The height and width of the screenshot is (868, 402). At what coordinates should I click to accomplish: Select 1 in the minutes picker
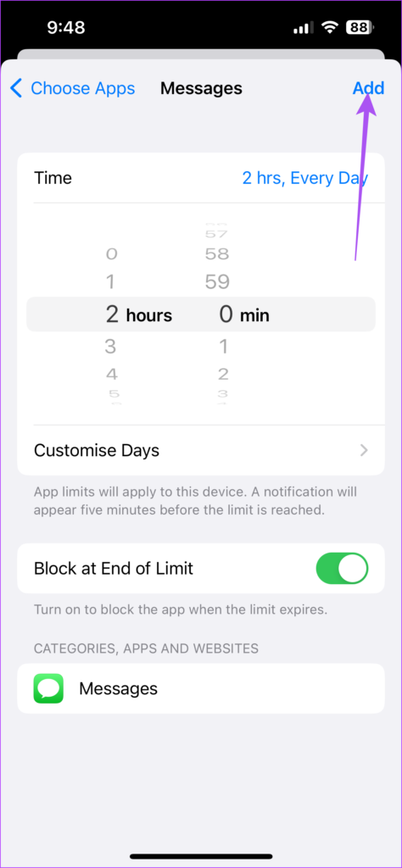224,347
